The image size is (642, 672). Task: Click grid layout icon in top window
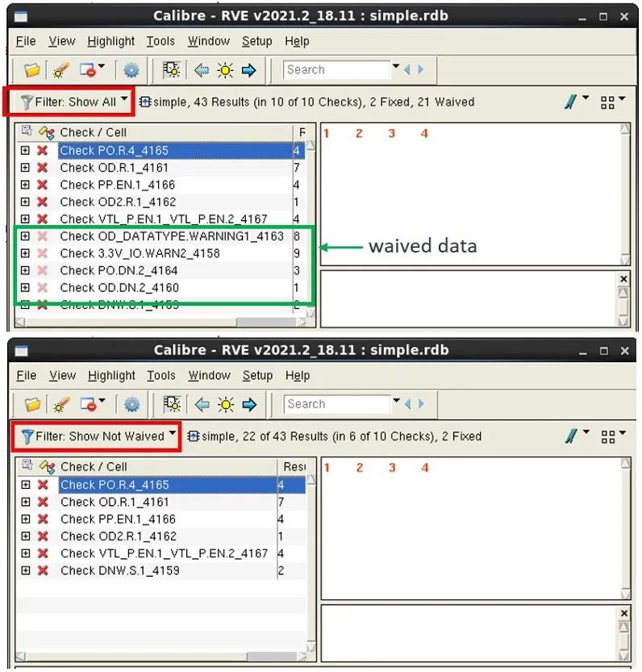(607, 102)
